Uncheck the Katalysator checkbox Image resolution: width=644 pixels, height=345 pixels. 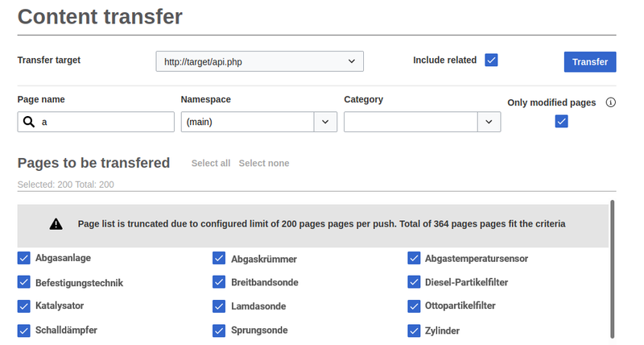pos(24,306)
